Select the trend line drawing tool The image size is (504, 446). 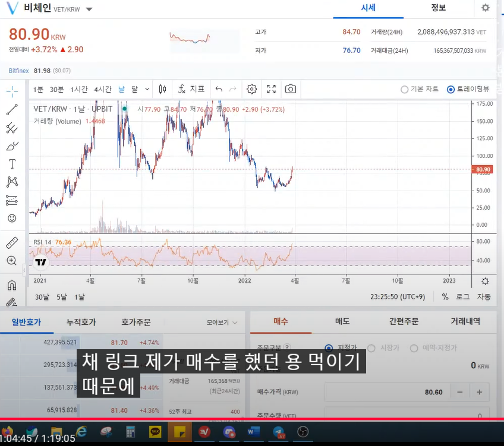(x=12, y=109)
